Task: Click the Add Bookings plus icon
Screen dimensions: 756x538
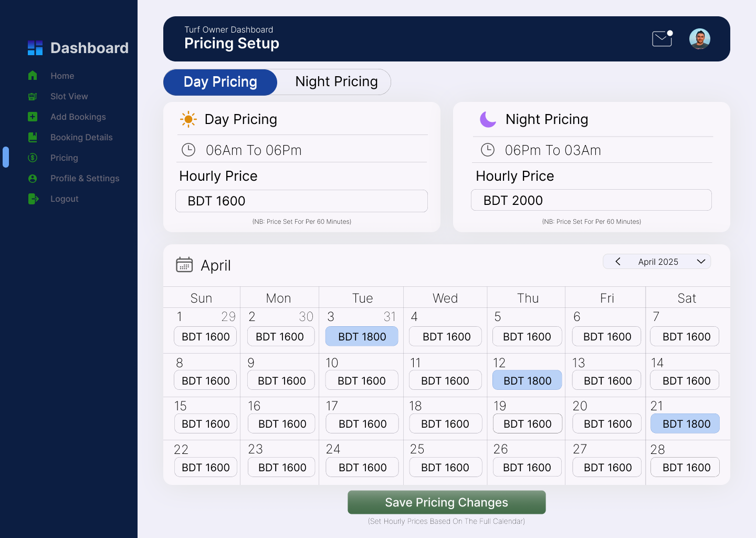Action: pos(33,117)
